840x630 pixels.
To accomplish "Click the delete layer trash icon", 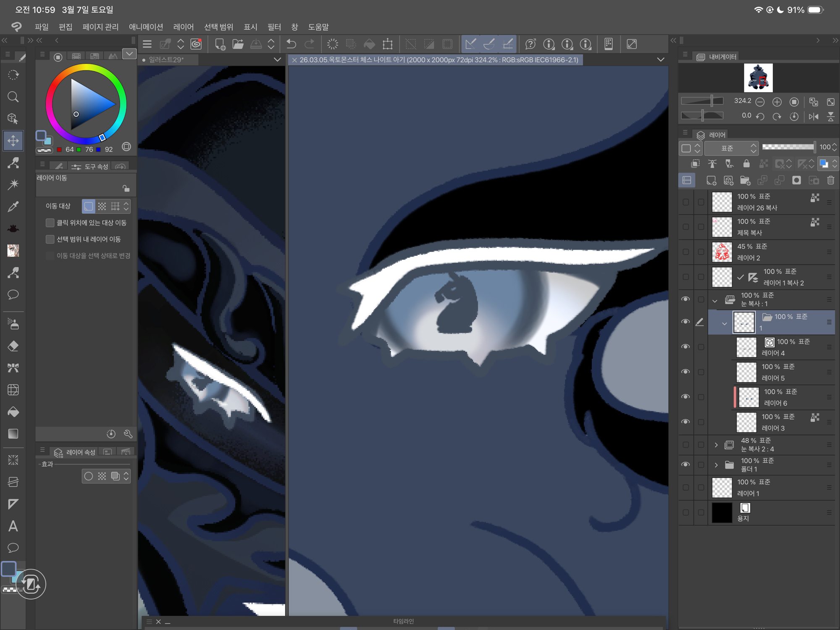I will (830, 181).
